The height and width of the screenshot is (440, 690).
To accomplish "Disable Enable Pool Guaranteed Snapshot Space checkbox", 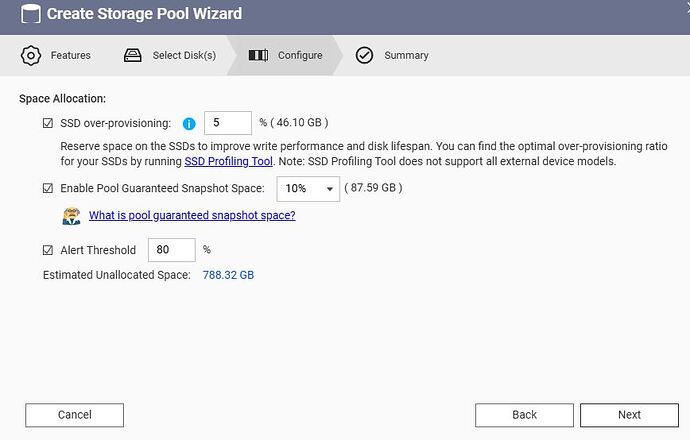I will [48, 188].
